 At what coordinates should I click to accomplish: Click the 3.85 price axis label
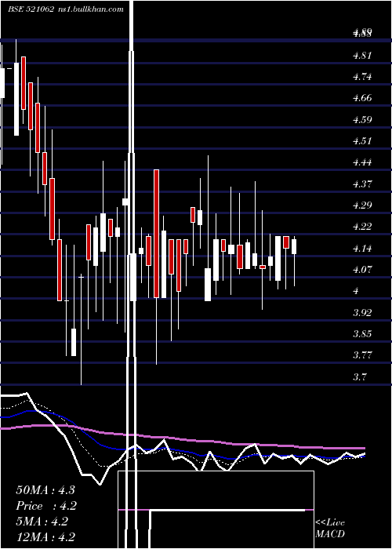coord(362,333)
